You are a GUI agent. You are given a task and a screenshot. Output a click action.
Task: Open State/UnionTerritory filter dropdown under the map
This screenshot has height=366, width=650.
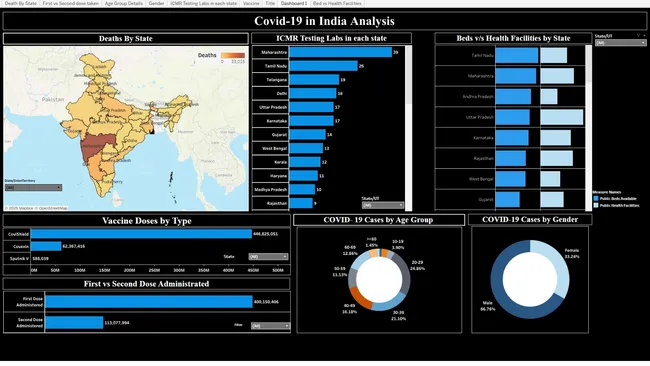pos(34,188)
